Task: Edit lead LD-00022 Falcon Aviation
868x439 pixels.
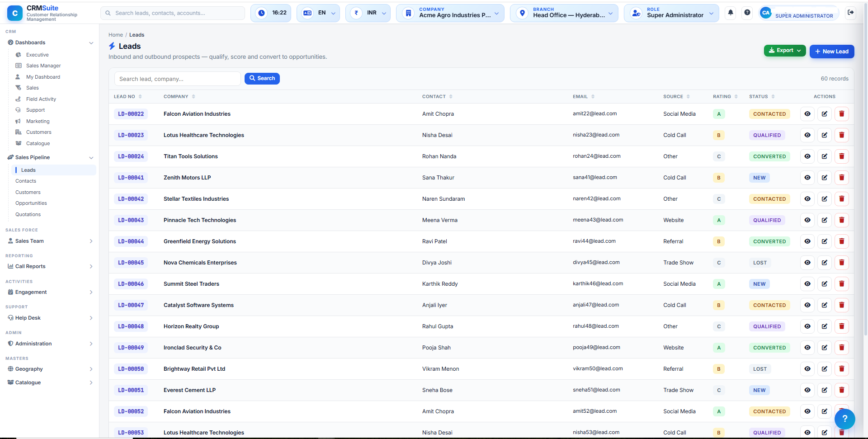Action: (x=825, y=114)
